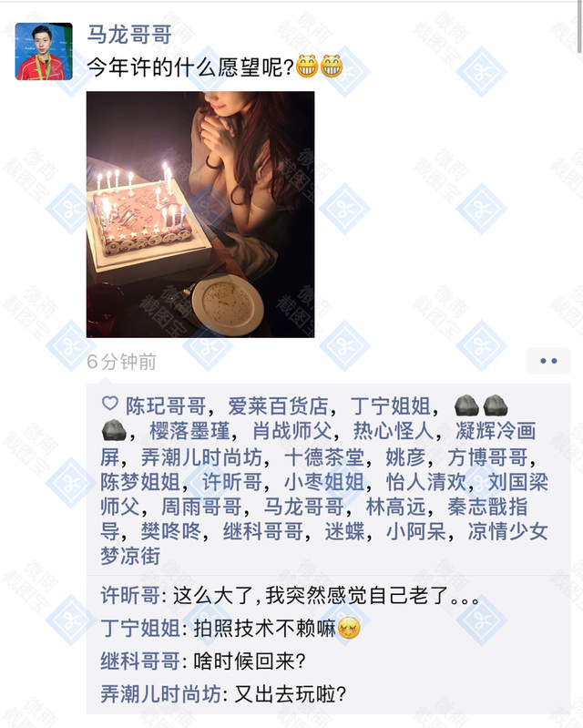The width and height of the screenshot is (583, 728).
Task: Tap the rock emoji name before 樱落墨瑾
Action: pyautogui.click(x=114, y=430)
